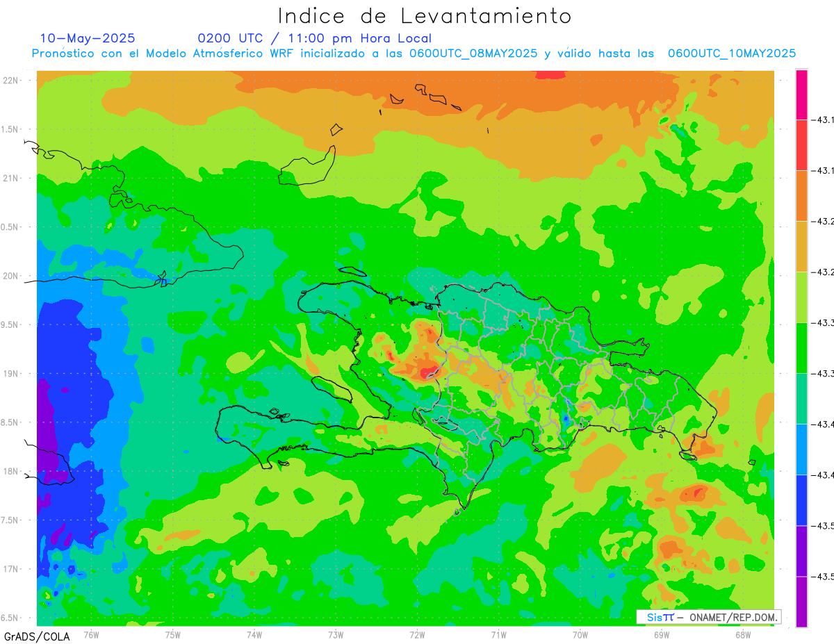
Task: Click the "18N" latitude label
Action: [x=12, y=471]
